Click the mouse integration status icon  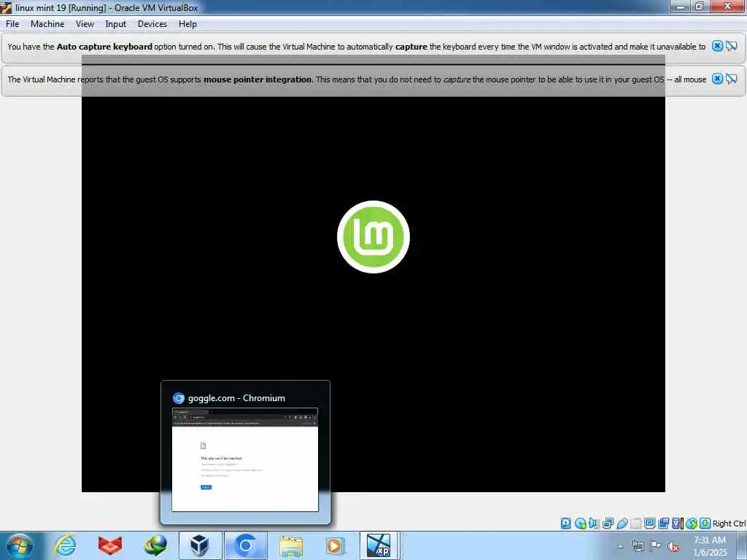(692, 524)
